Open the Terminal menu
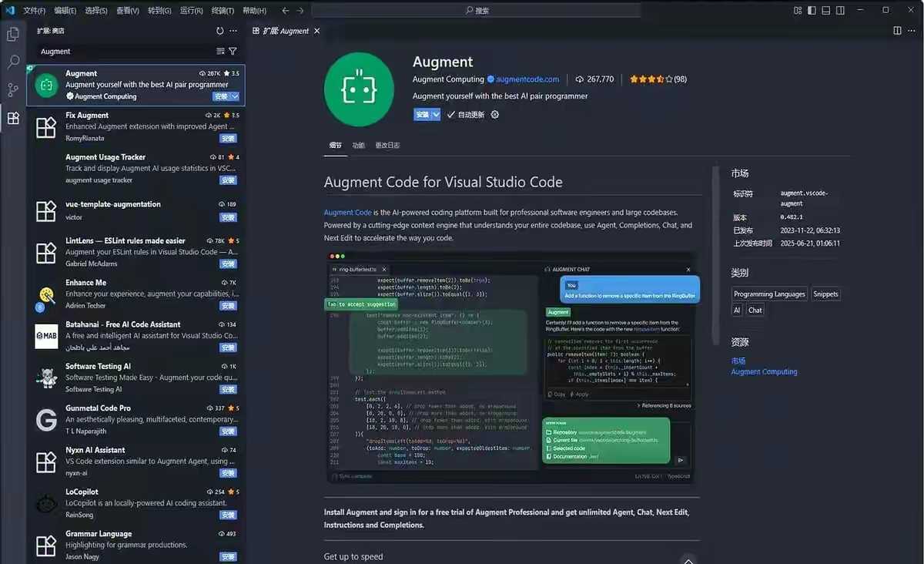The height and width of the screenshot is (564, 924). point(223,11)
